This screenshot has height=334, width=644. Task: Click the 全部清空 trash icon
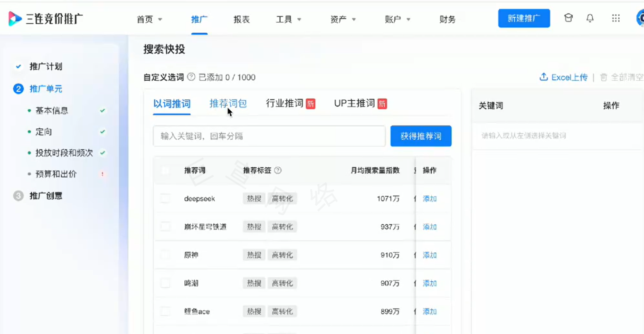click(604, 77)
